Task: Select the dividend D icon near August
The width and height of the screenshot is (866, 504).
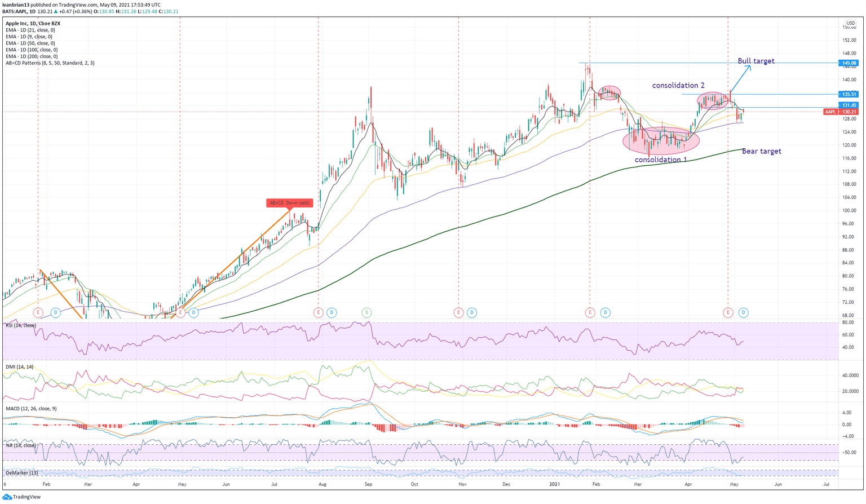Action: [x=331, y=312]
